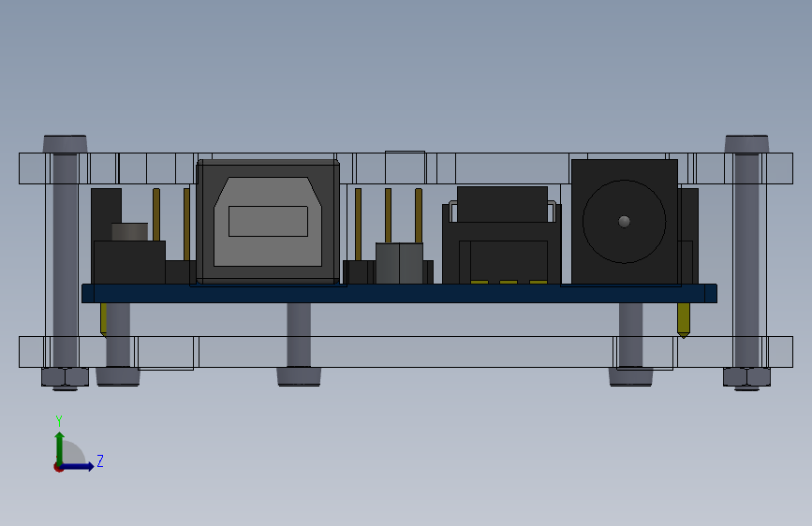Click the gold pin below the board's left end
812x526 pixels.
click(x=104, y=319)
